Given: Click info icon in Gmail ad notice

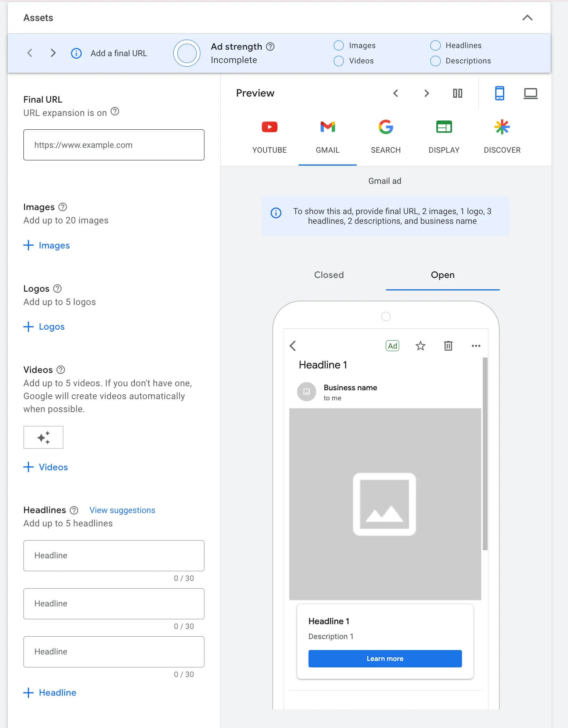Looking at the screenshot, I should click(x=276, y=213).
